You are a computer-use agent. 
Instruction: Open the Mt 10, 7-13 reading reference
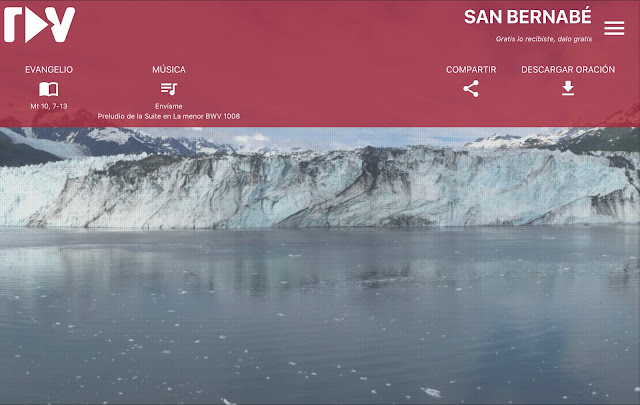(x=49, y=106)
